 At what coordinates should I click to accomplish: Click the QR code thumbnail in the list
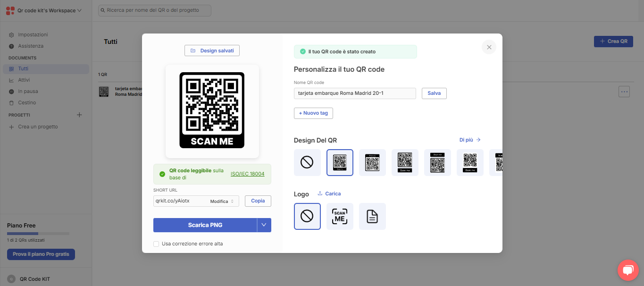click(104, 92)
